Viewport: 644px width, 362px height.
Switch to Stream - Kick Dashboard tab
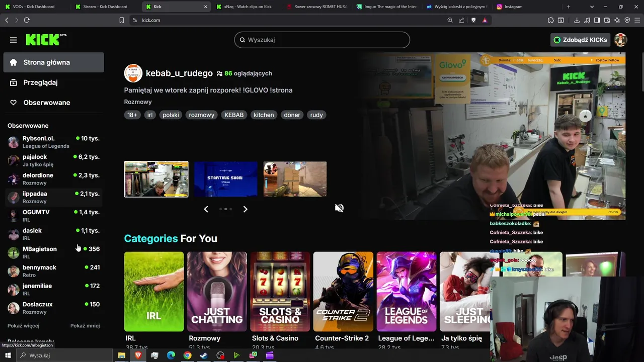click(105, 7)
